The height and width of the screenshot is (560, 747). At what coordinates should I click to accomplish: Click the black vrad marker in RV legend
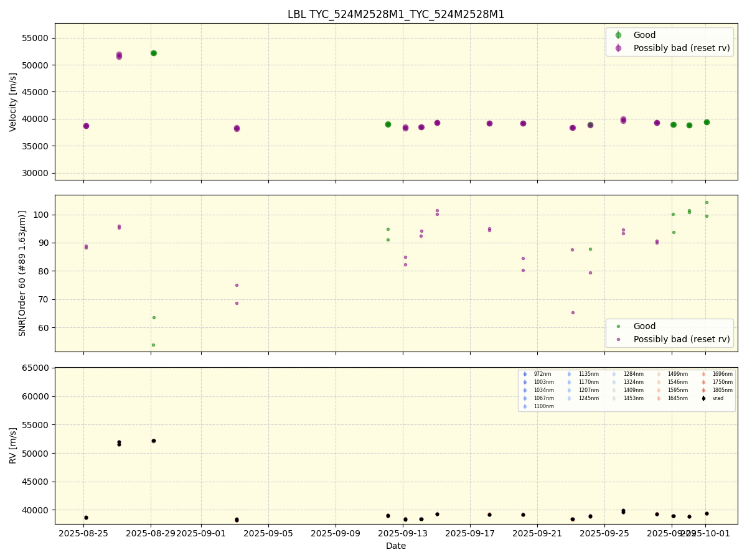pyautogui.click(x=703, y=398)
